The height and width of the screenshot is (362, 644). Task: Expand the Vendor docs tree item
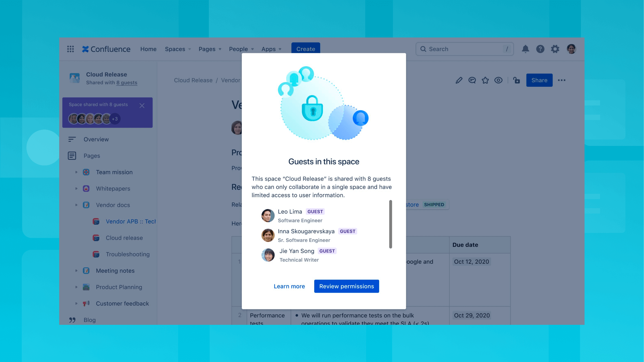point(77,205)
